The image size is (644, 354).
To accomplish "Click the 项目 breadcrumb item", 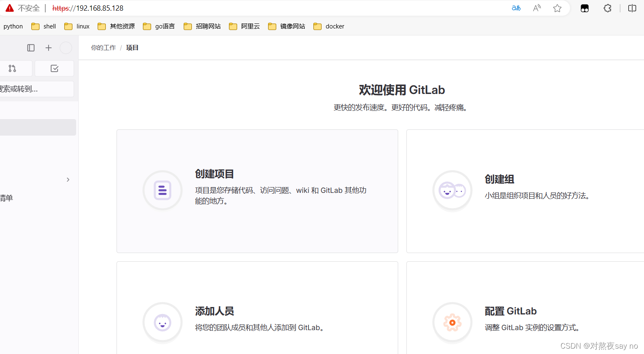I will [132, 48].
